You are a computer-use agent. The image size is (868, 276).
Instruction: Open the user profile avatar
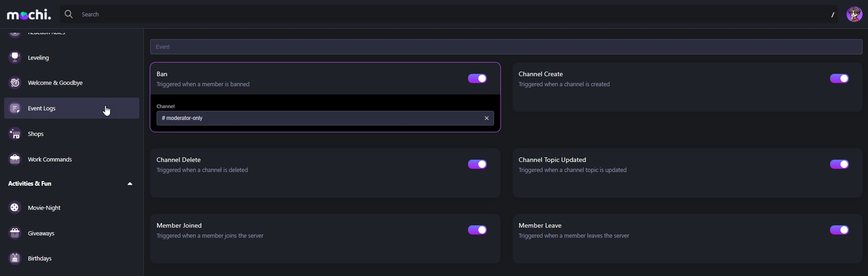click(854, 15)
